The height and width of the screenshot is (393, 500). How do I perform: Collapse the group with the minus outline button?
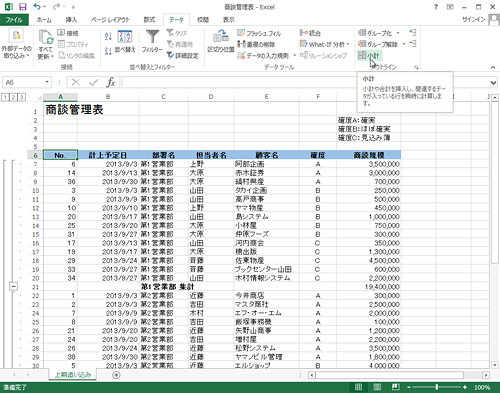(x=13, y=286)
